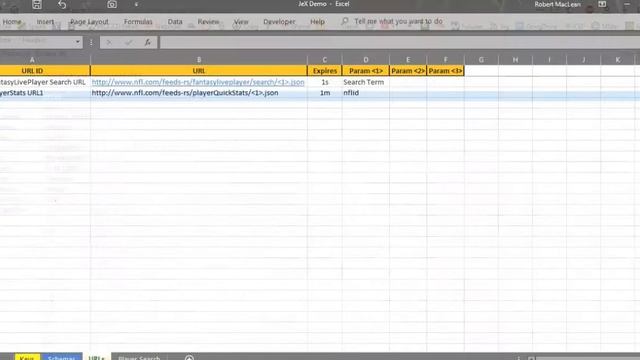Screen dimensions: 640x360
Task: Select column H header
Action: 515,60
